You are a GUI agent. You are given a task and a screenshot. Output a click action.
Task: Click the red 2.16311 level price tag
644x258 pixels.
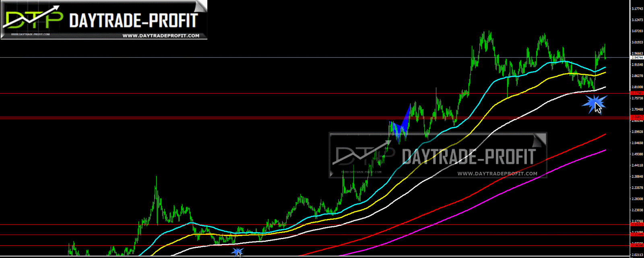(637, 225)
